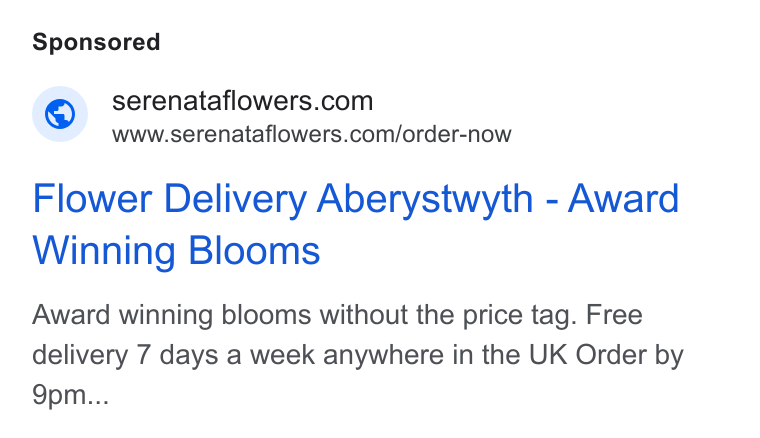
Task: Click the word Aberystwyth in the headline
Action: 425,200
